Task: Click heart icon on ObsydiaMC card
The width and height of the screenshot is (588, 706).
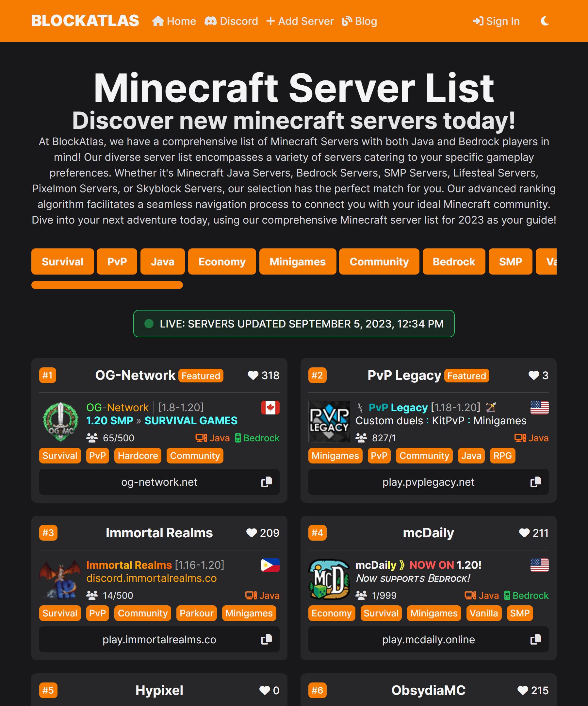Action: [522, 690]
